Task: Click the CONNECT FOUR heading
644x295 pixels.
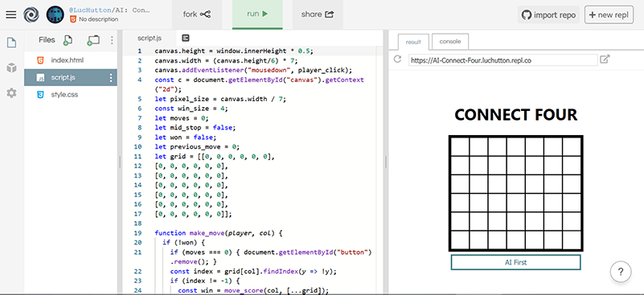Action: [x=516, y=115]
